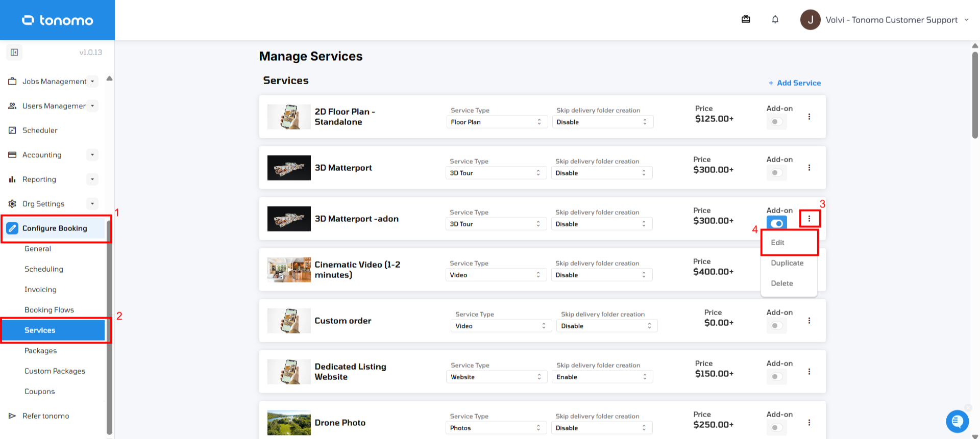
Task: Open Skip delivery folder dropdown for Dedicated Listing Website
Action: tap(603, 377)
